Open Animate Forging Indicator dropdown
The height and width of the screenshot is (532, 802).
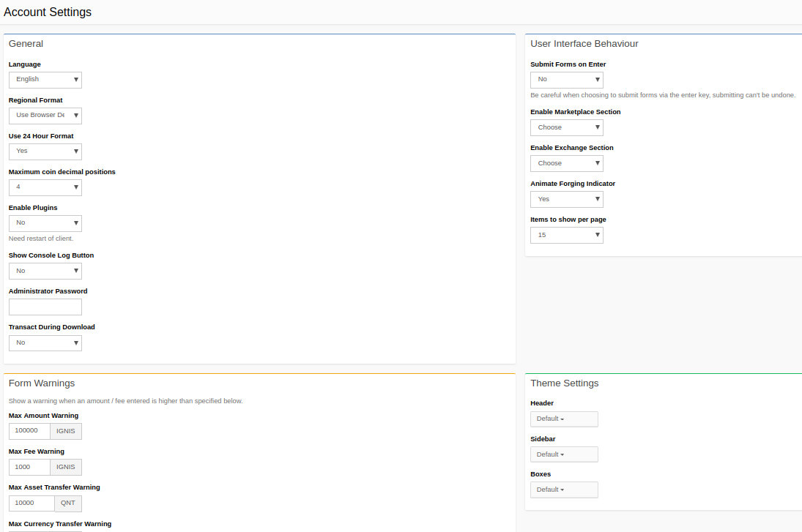click(x=566, y=199)
